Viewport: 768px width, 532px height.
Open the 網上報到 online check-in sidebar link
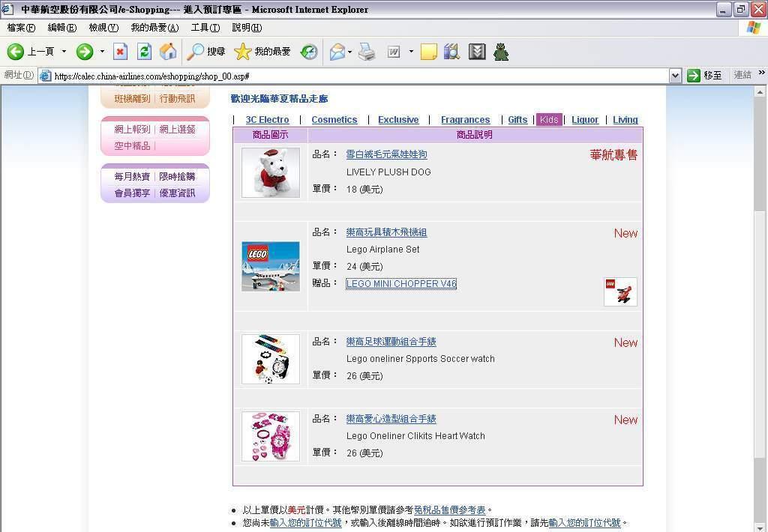point(132,129)
